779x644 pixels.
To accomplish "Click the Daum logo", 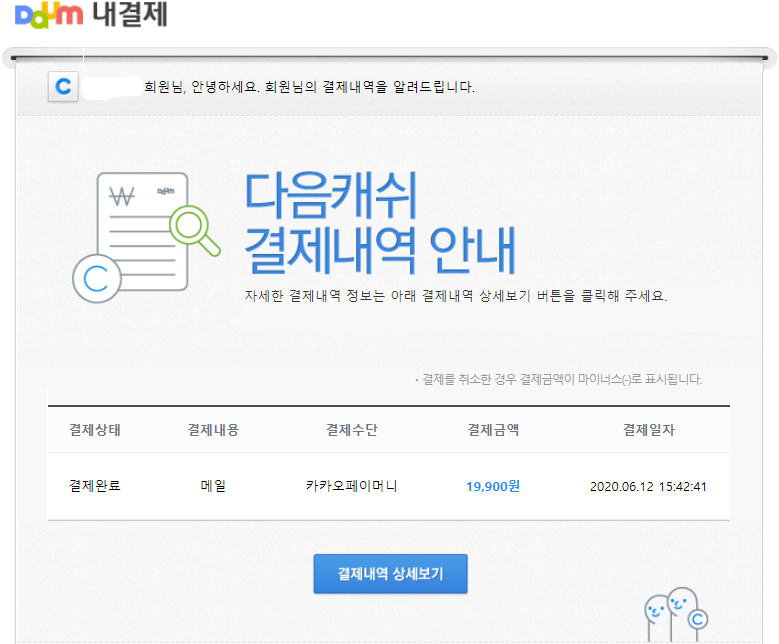I will point(49,14).
